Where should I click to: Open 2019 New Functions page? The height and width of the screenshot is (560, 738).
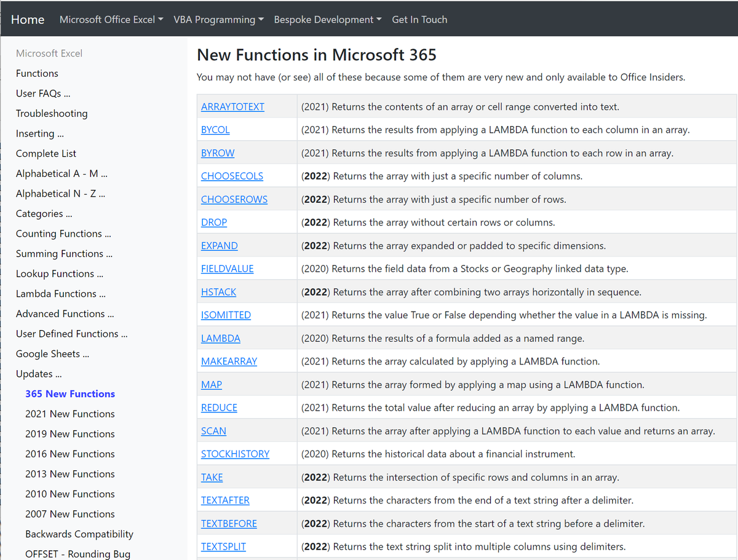click(70, 434)
